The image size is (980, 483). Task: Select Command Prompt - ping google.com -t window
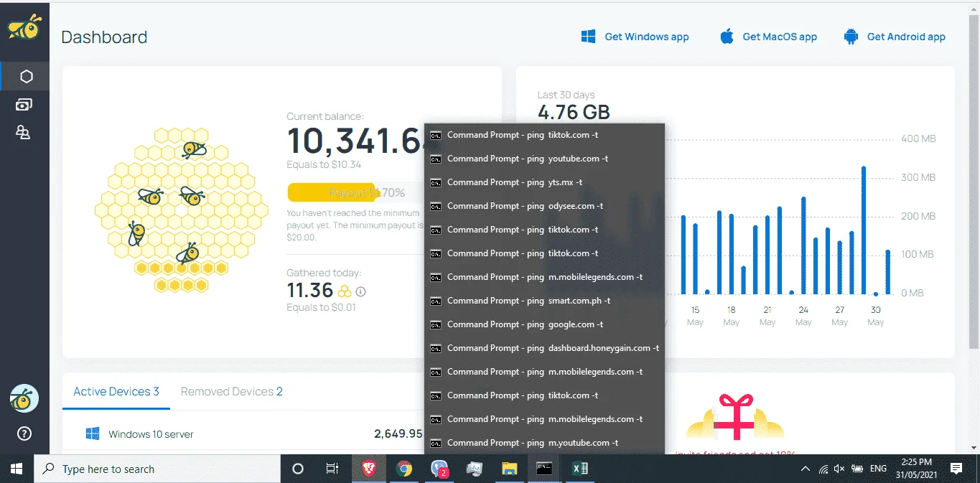[544, 324]
